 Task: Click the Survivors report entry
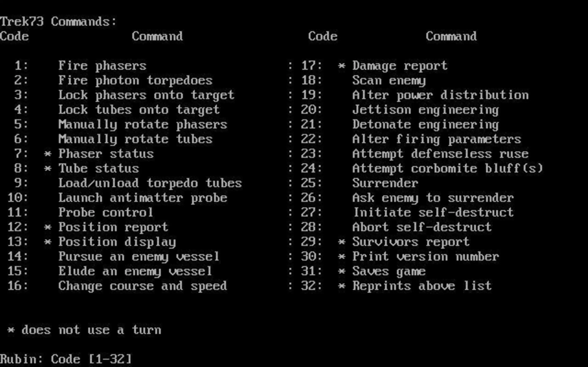[x=411, y=242]
